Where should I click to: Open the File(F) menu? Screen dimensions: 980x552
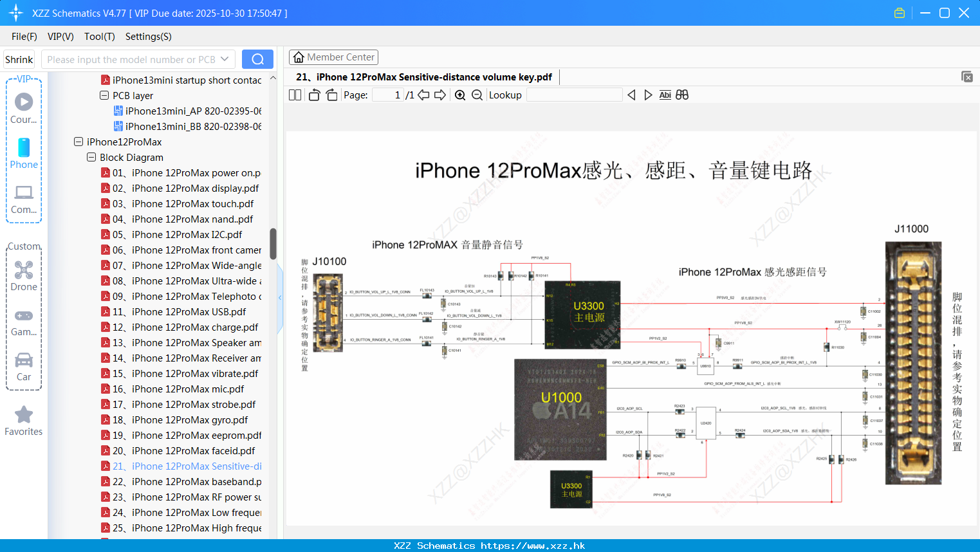24,37
